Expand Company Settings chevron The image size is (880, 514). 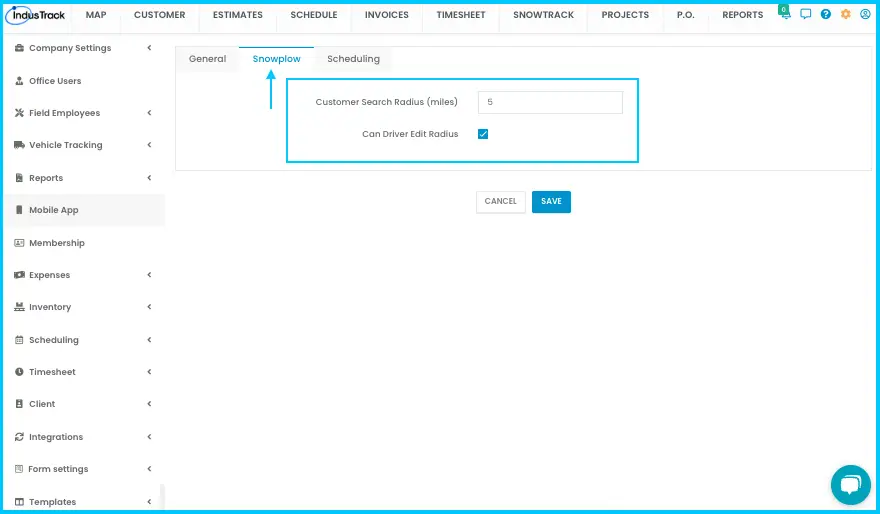tap(149, 48)
